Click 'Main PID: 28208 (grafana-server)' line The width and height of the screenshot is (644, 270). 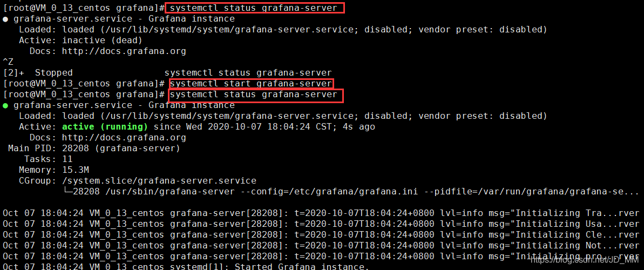point(94,148)
